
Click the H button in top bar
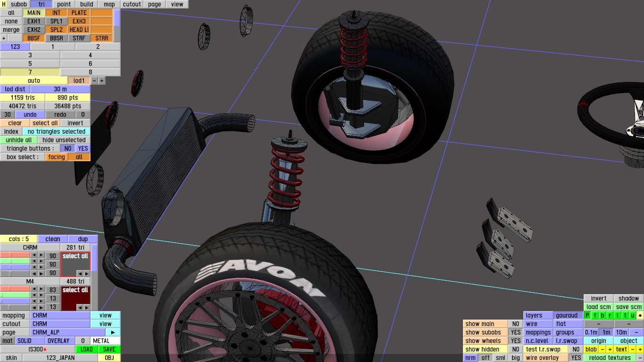[4, 4]
